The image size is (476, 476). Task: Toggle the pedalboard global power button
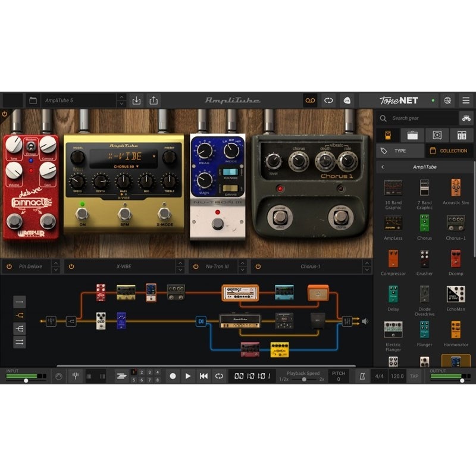tap(5, 114)
